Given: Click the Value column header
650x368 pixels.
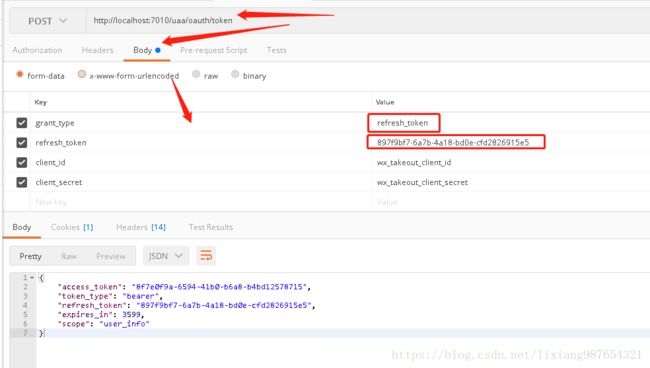Looking at the screenshot, I should tap(385, 102).
